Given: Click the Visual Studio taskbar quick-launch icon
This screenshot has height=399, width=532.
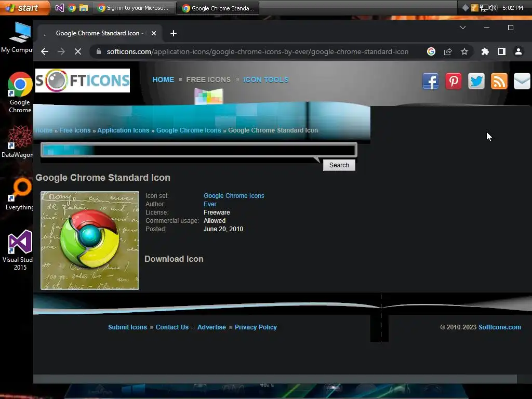Looking at the screenshot, I should [60, 8].
